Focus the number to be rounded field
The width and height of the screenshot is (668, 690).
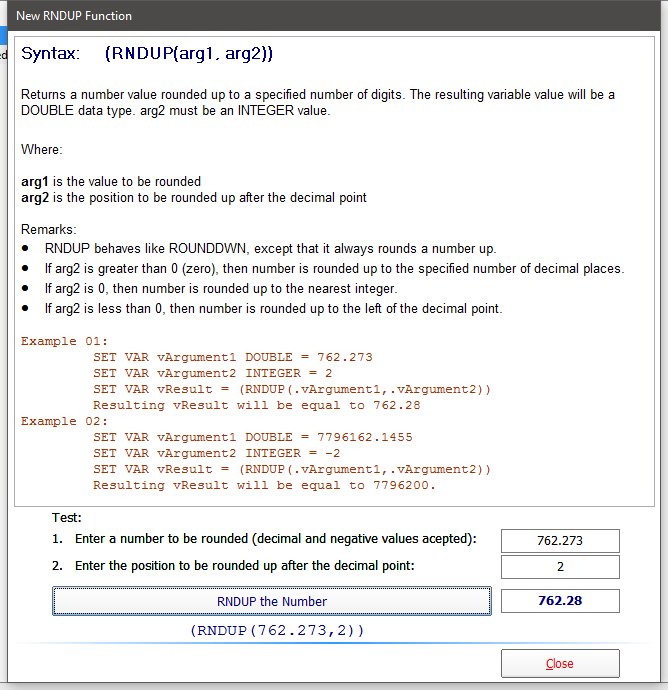(559, 541)
